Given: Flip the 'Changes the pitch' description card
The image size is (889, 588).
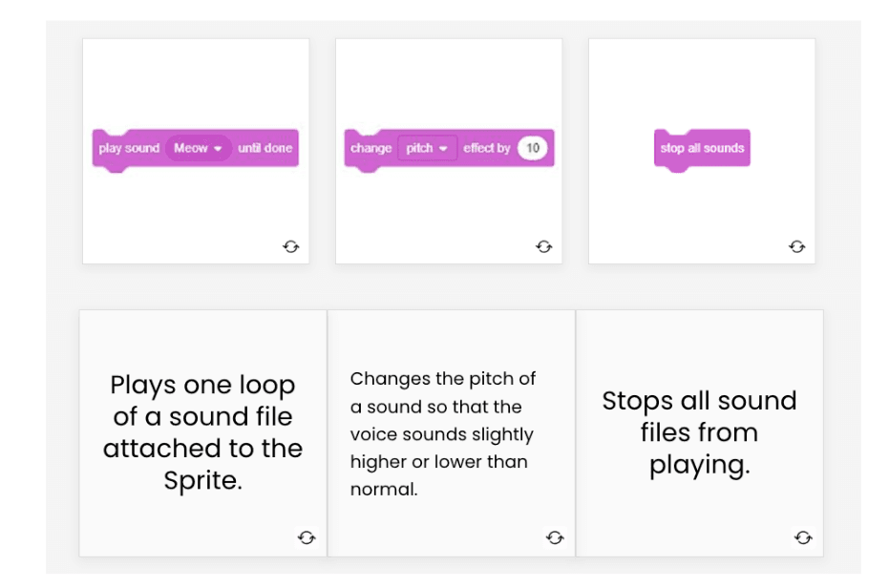Looking at the screenshot, I should [x=555, y=537].
